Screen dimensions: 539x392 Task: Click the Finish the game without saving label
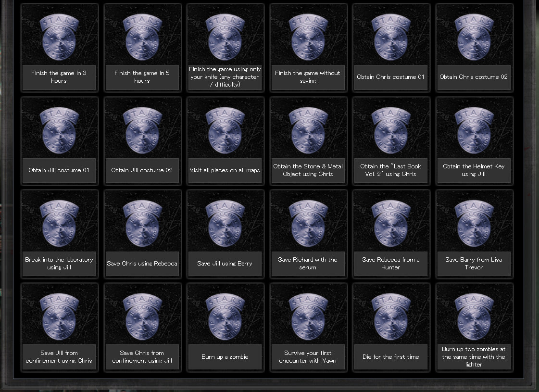[308, 77]
